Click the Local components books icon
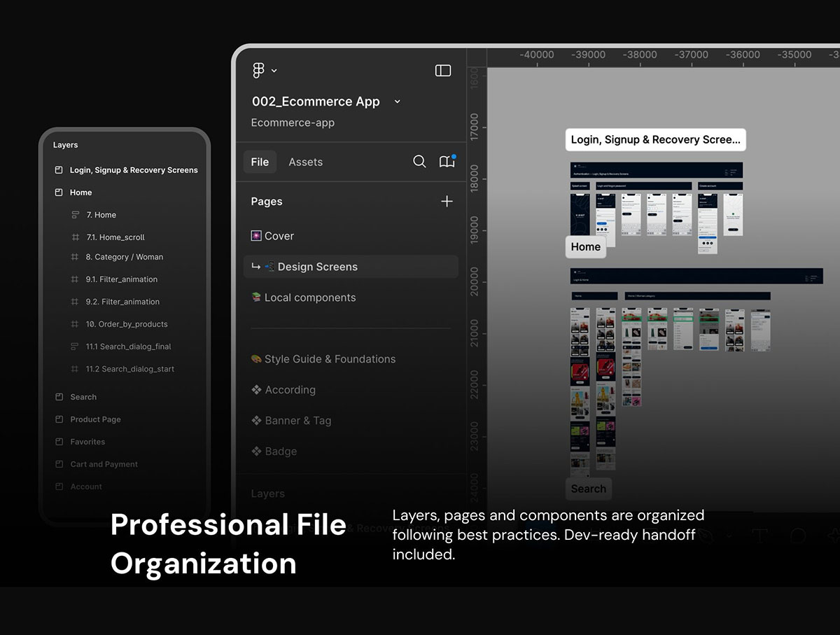 click(256, 298)
